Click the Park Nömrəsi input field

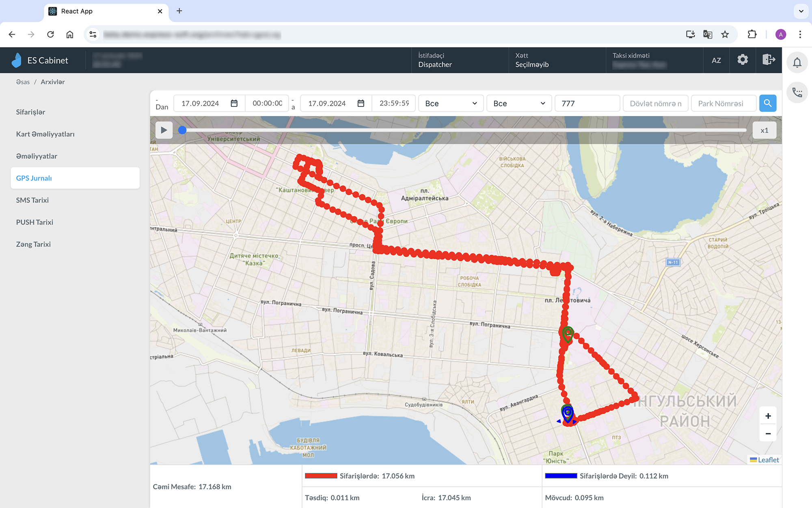pos(723,103)
